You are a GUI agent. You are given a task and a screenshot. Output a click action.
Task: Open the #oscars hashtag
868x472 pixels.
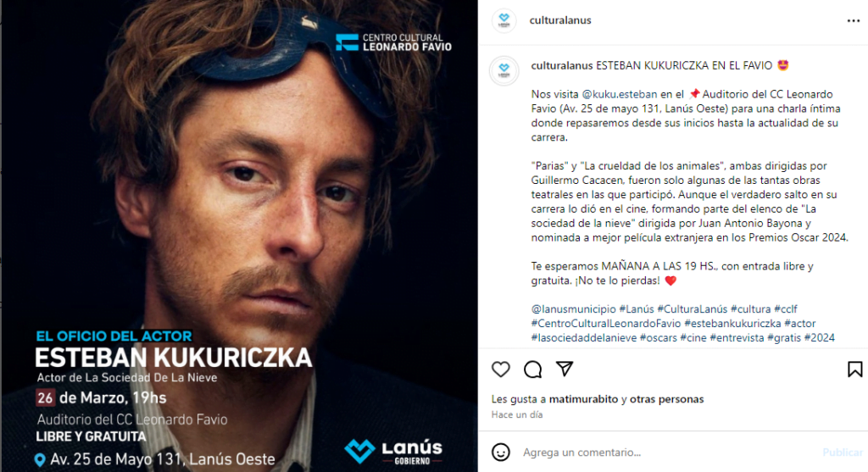(x=659, y=337)
